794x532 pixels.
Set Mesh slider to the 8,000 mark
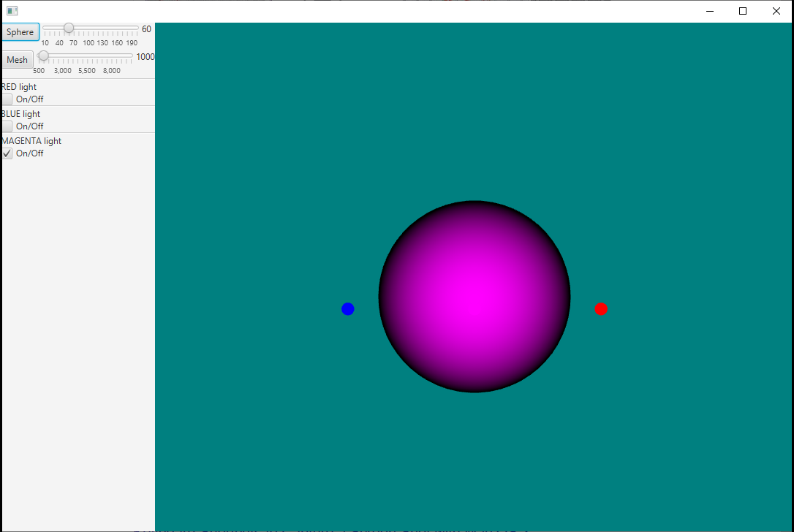coord(112,56)
